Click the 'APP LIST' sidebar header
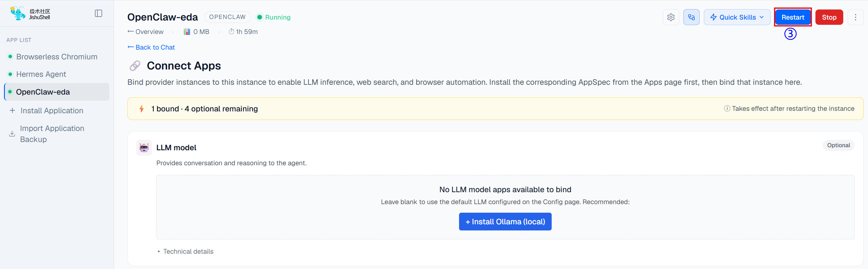This screenshot has height=269, width=868. [x=19, y=40]
